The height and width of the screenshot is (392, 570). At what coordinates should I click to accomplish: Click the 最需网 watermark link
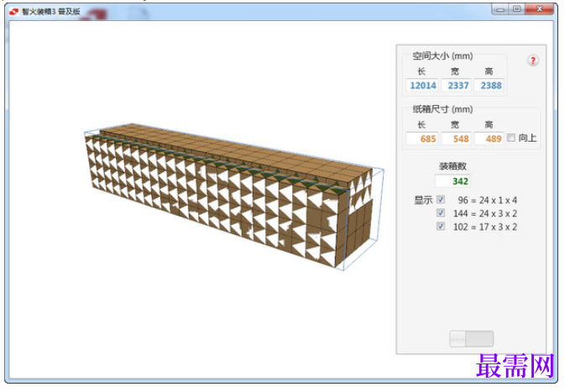515,366
